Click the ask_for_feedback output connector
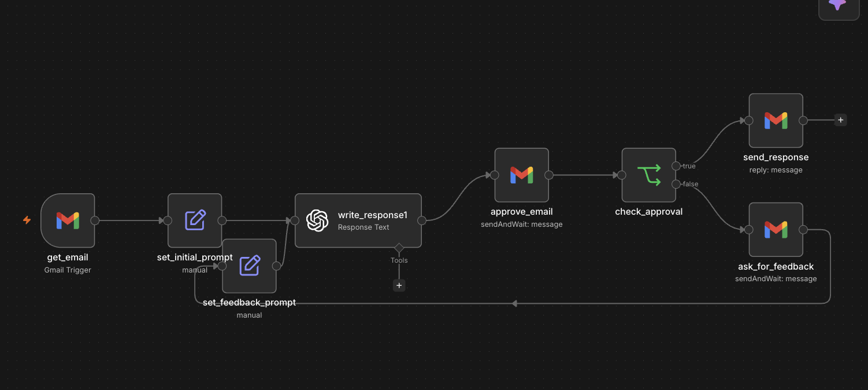This screenshot has width=868, height=390. click(803, 230)
